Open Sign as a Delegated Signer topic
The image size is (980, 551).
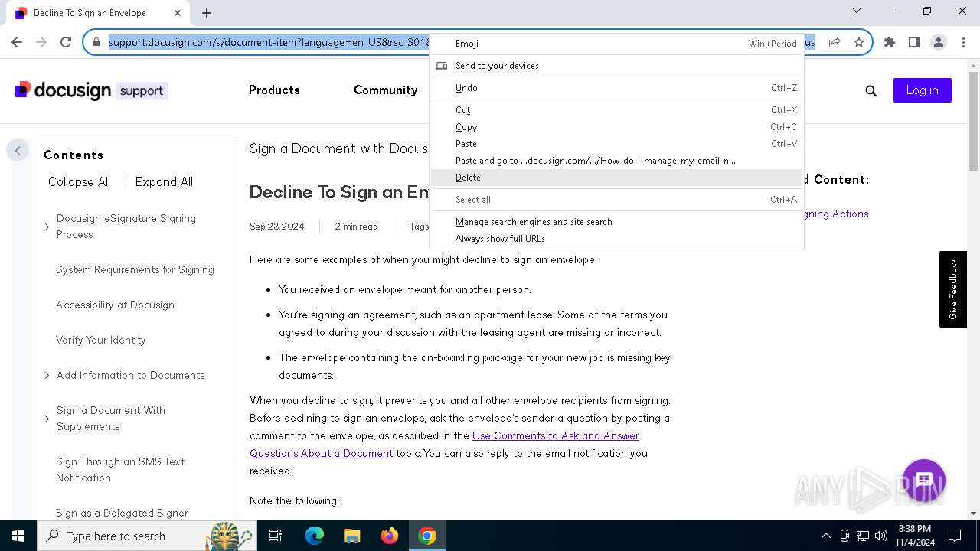pyautogui.click(x=122, y=513)
